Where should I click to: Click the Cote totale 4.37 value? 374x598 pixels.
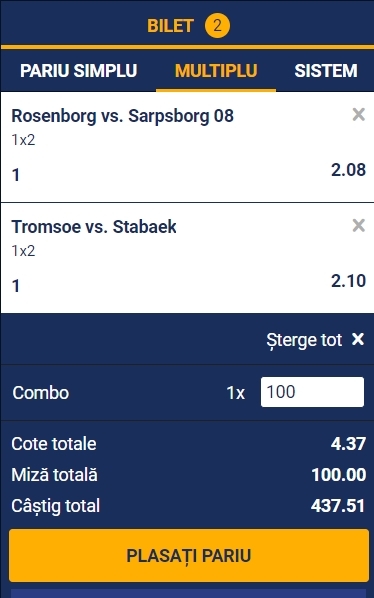tap(348, 444)
